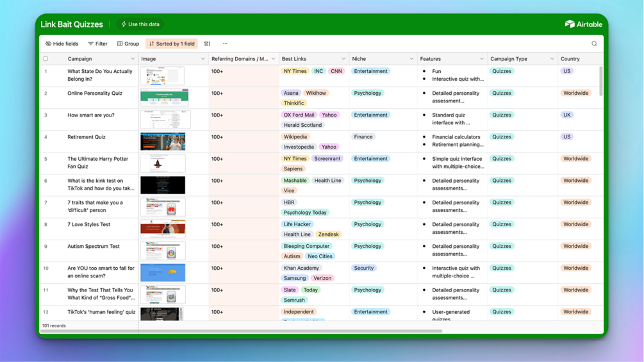Click the UK country tag
Image resolution: width=644 pixels, height=362 pixels.
point(567,115)
